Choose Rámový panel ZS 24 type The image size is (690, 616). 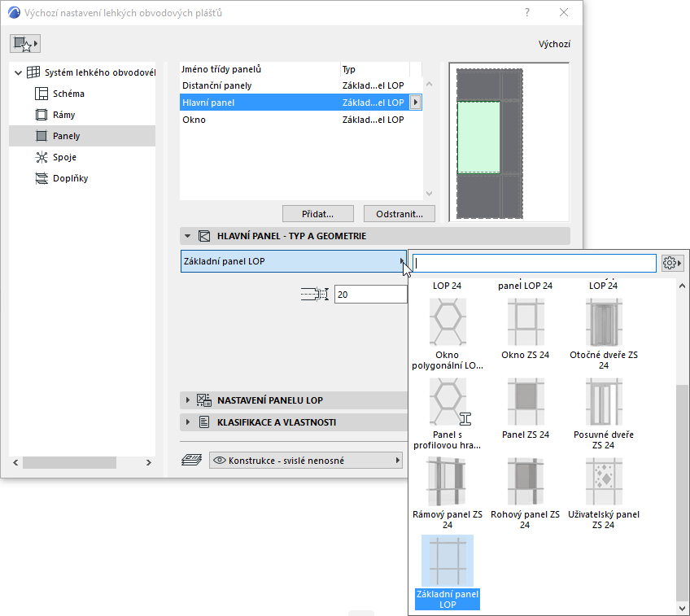(x=448, y=494)
